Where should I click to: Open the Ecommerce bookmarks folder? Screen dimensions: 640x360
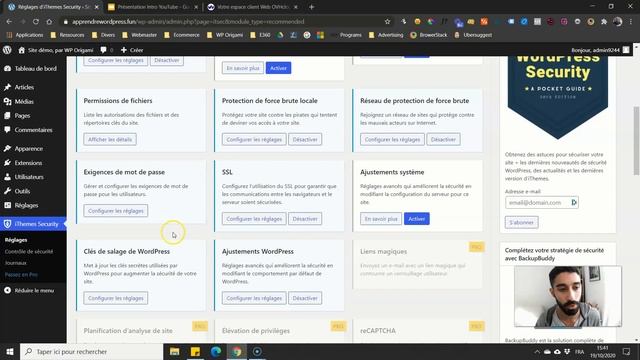tap(182, 35)
